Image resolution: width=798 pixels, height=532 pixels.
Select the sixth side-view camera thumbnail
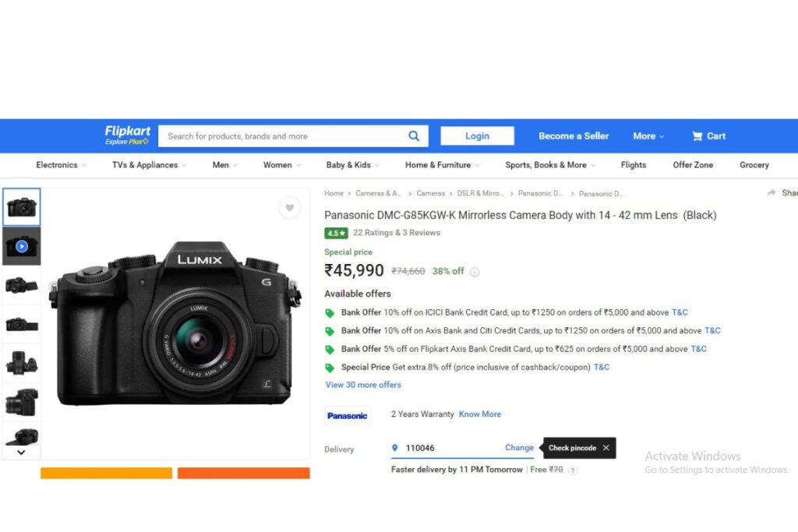coord(21,402)
